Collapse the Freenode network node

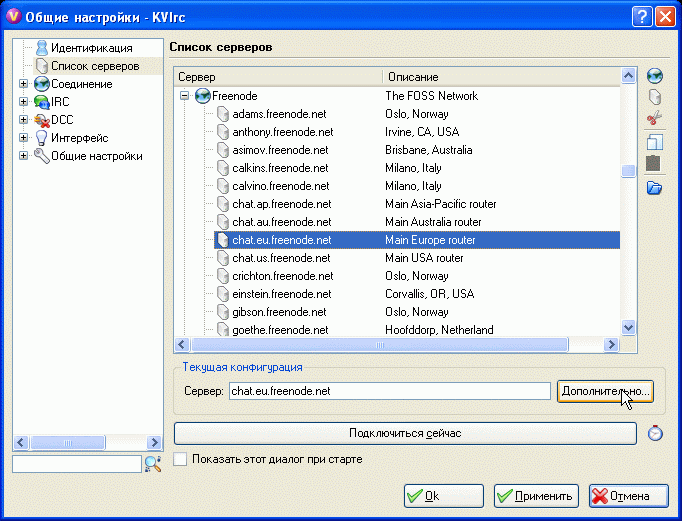point(185,96)
